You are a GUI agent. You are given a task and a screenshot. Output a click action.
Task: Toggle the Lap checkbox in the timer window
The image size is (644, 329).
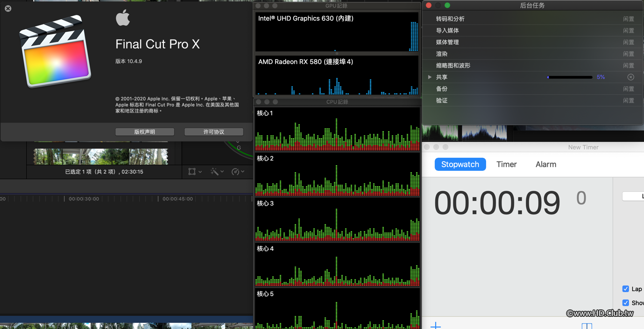coord(626,289)
